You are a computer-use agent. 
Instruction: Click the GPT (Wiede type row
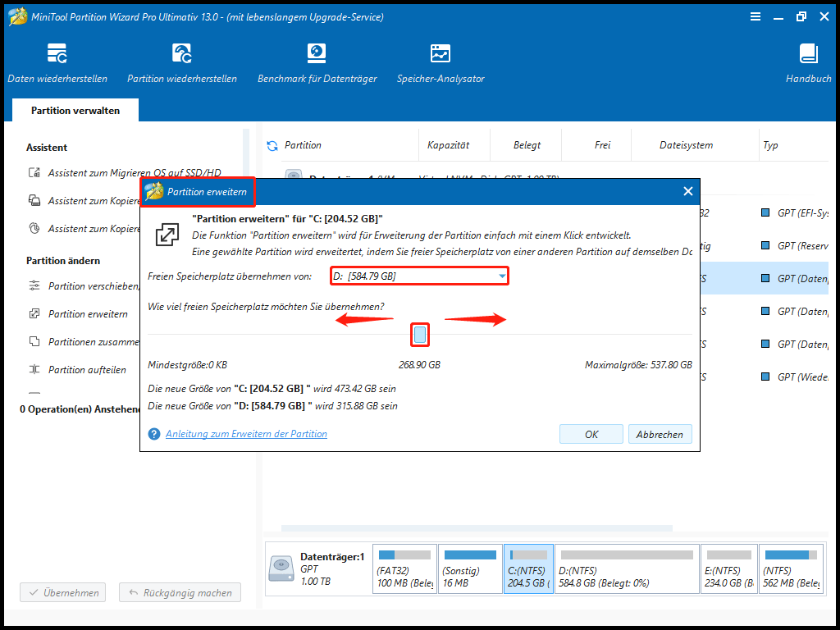coord(794,377)
